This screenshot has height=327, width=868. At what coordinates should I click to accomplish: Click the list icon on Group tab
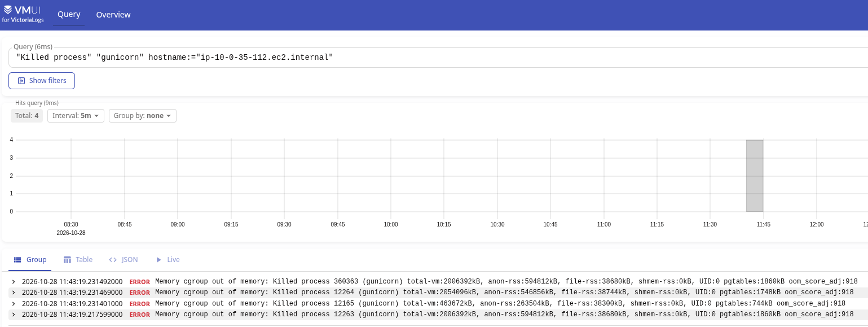click(x=17, y=260)
